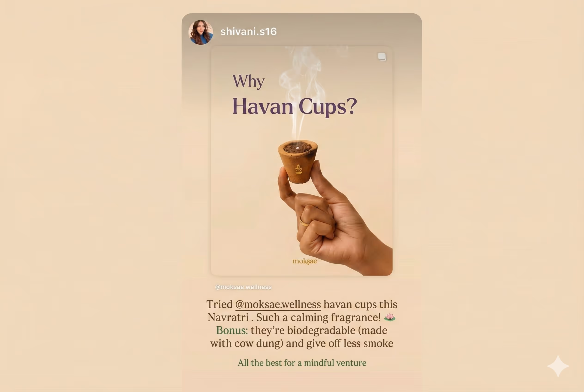Image resolution: width=584 pixels, height=392 pixels.
Task: Follow the underlined @moksae.wellness caption mention
Action: (278, 304)
